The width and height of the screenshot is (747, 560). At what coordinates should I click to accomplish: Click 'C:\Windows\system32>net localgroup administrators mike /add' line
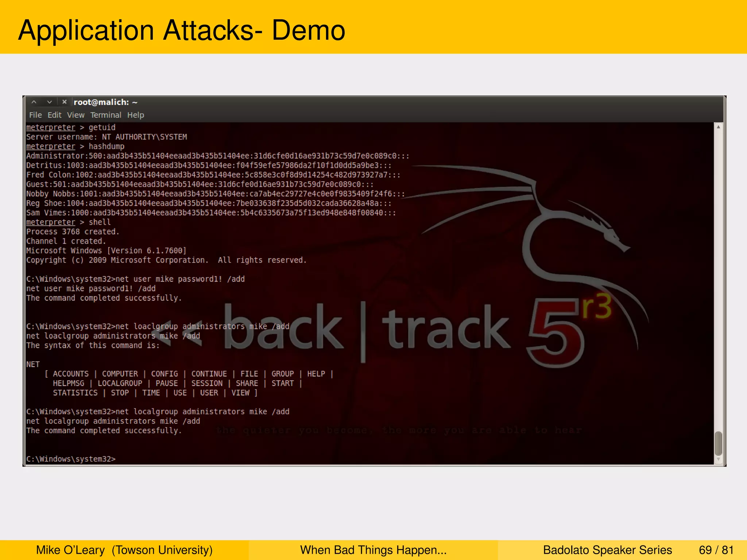click(158, 412)
